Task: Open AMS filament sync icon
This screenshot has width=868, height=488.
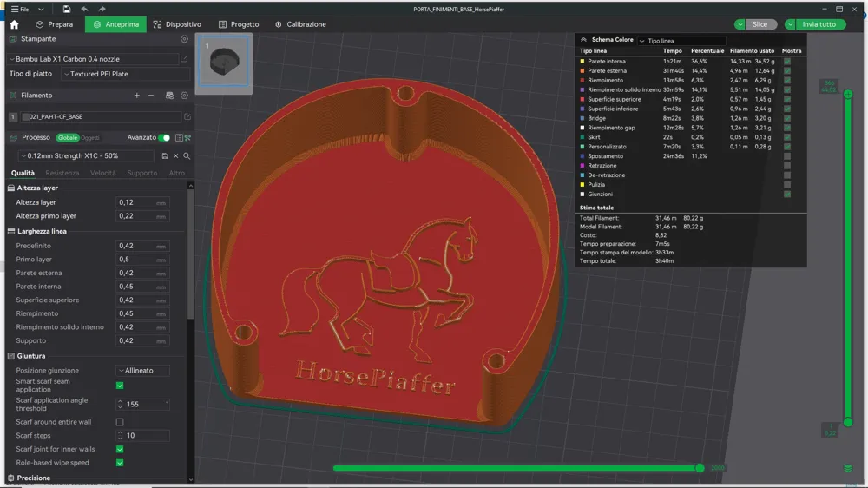Action: tap(169, 96)
